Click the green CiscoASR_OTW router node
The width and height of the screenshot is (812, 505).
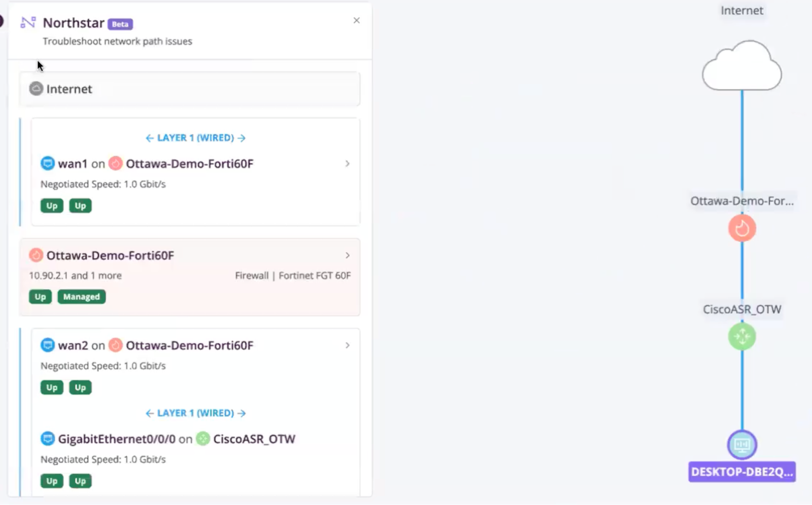click(741, 336)
